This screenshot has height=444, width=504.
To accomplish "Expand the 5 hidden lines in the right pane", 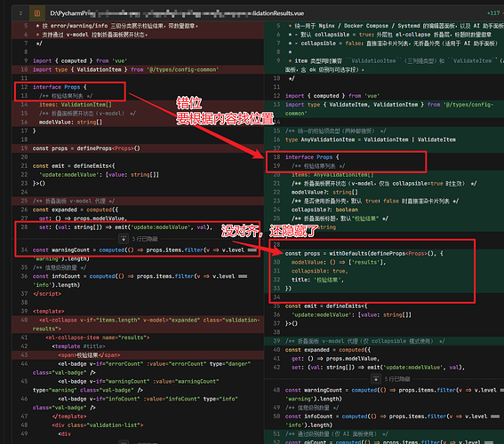I will tap(375, 379).
